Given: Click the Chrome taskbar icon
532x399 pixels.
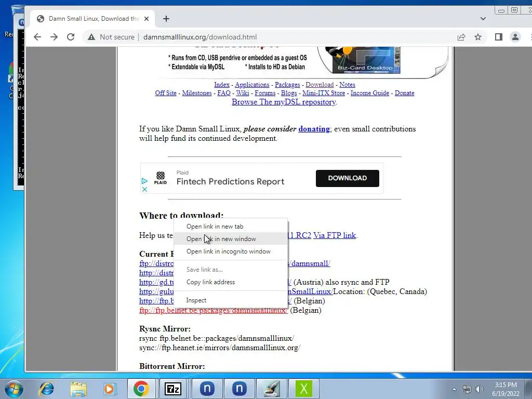Looking at the screenshot, I should (141, 389).
